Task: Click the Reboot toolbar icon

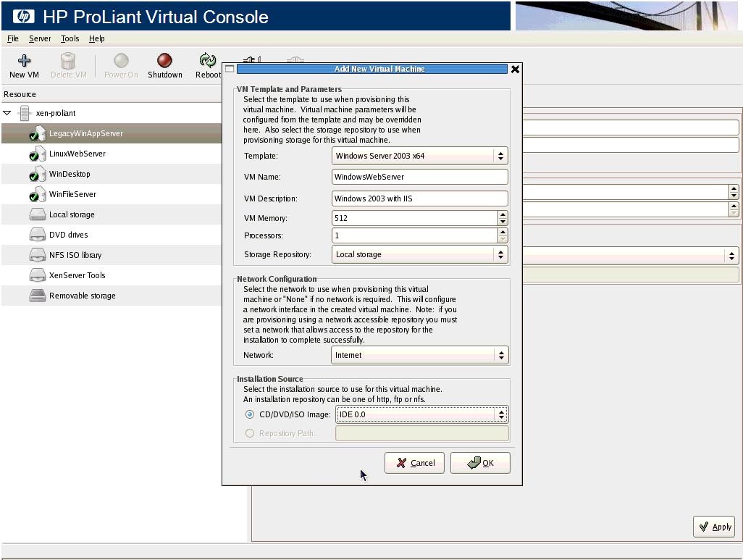Action: 208,62
